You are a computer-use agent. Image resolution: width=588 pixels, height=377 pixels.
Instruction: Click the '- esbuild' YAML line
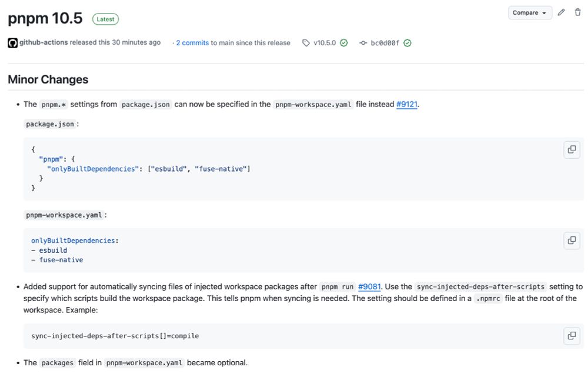(x=49, y=251)
